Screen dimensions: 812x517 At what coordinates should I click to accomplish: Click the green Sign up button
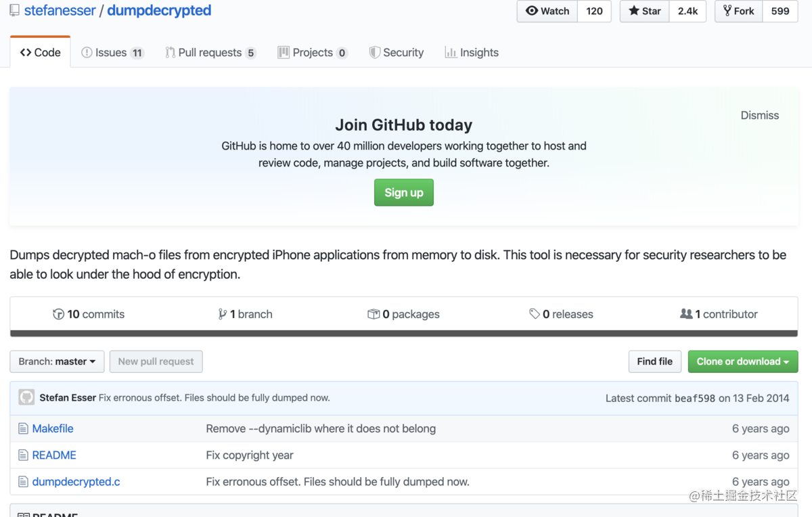[x=404, y=192]
